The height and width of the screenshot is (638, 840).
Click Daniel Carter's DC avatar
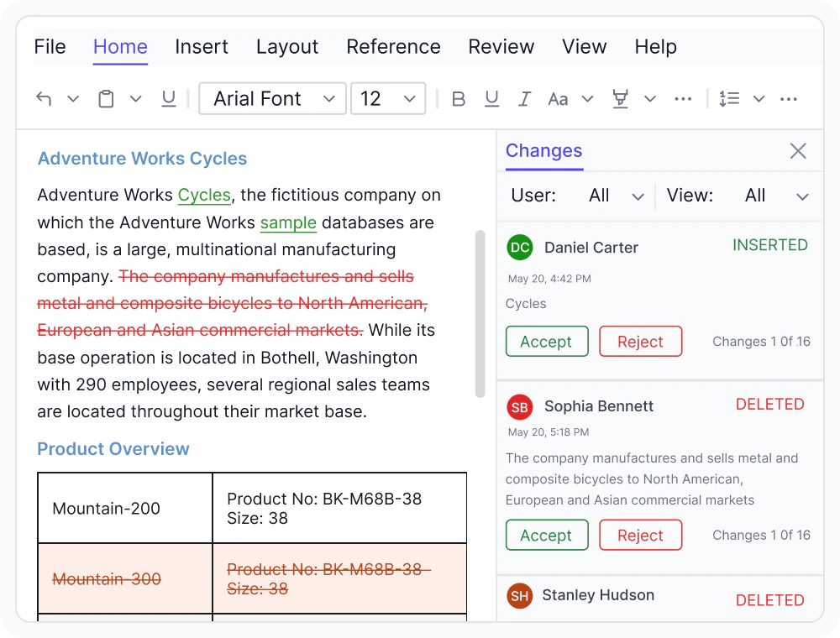(520, 248)
